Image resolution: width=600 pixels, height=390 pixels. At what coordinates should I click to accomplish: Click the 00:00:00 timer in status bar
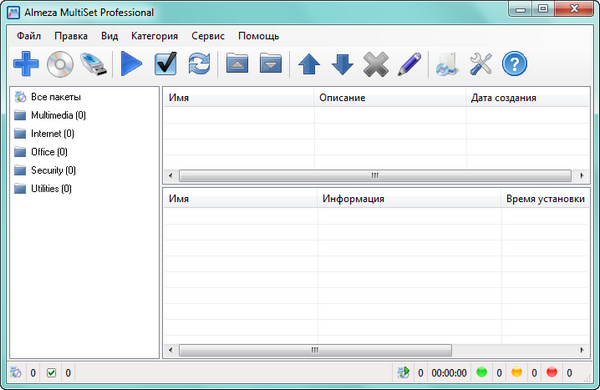449,373
